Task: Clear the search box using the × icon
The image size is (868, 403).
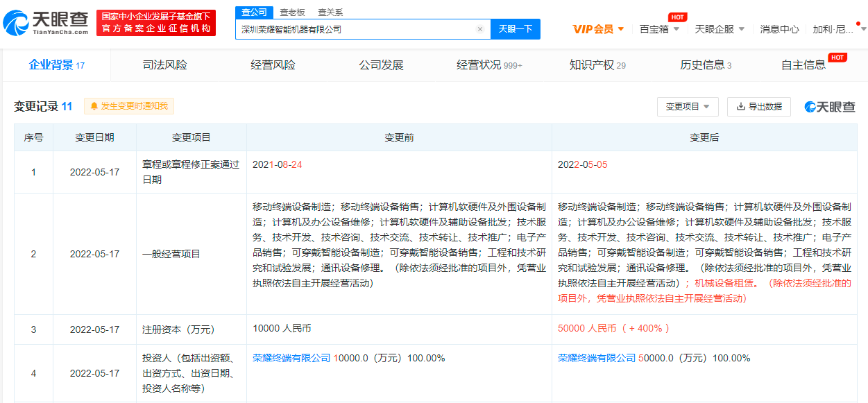Action: tap(480, 29)
